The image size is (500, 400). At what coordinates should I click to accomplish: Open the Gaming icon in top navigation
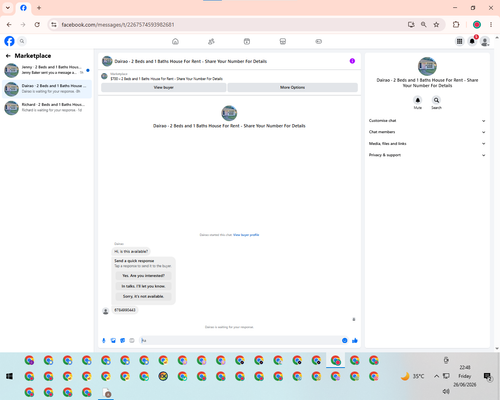(x=319, y=41)
